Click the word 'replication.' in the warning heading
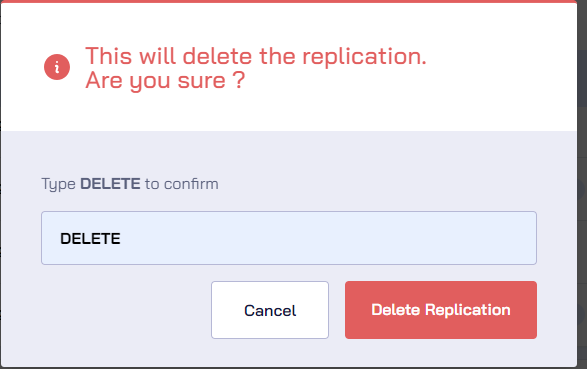This screenshot has width=587, height=372. (364, 57)
